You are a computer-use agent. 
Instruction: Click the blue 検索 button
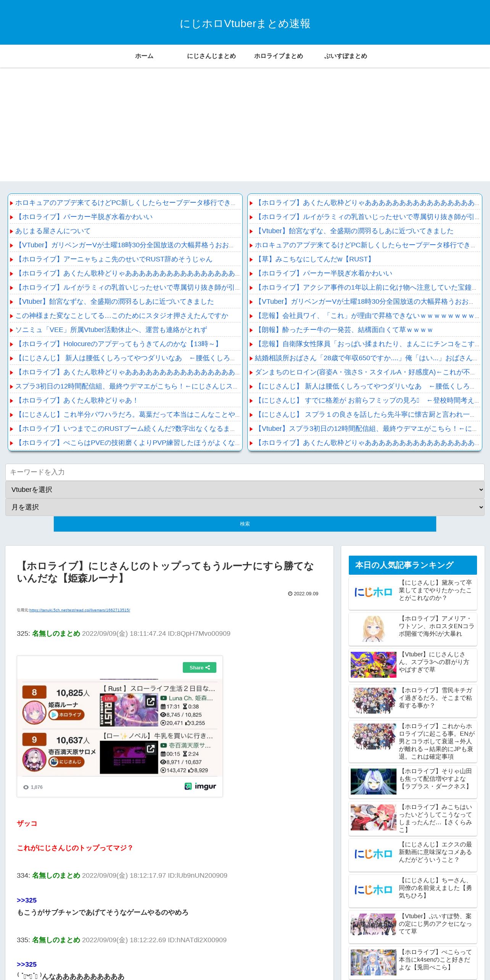245,524
